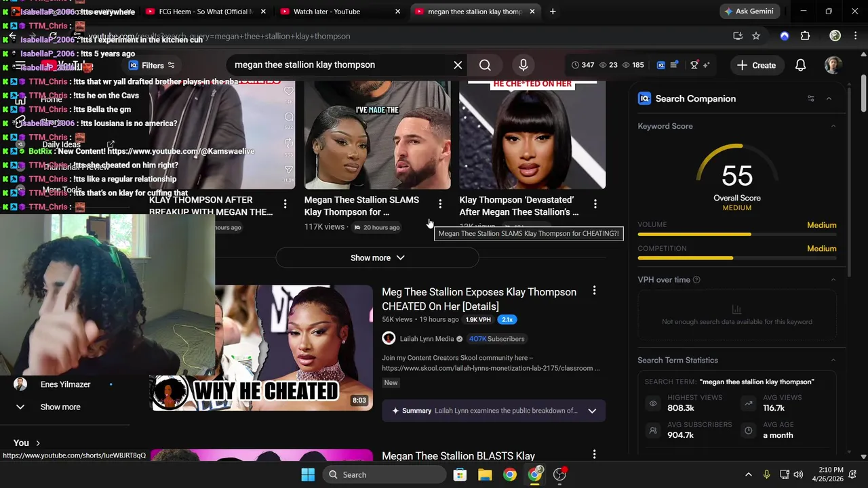Image resolution: width=868 pixels, height=488 pixels.
Task: Click the Volume score bar
Action: pyautogui.click(x=737, y=235)
